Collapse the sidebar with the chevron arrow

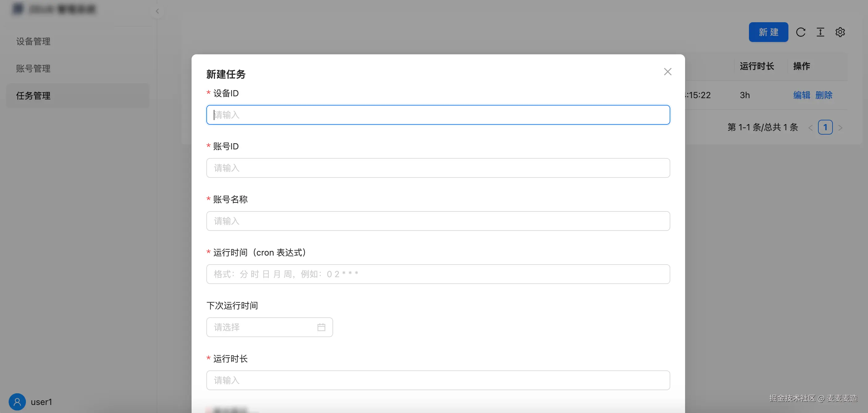tap(157, 11)
